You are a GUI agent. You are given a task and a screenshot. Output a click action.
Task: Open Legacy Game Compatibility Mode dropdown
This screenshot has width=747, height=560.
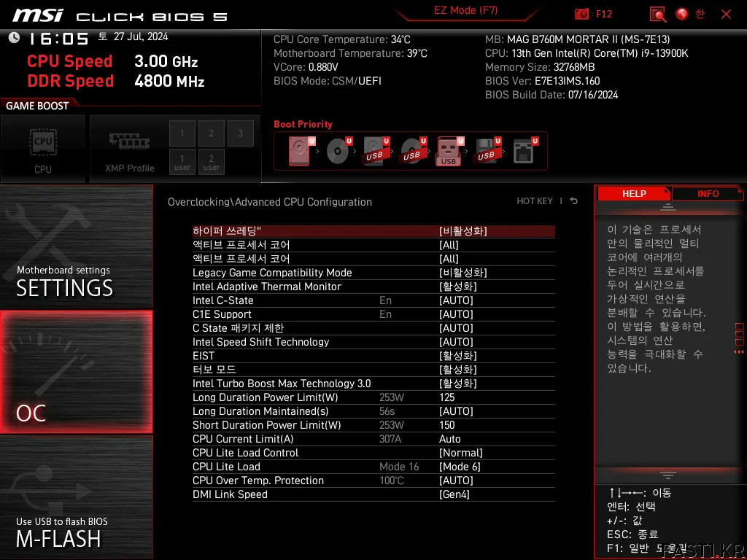tap(373, 273)
